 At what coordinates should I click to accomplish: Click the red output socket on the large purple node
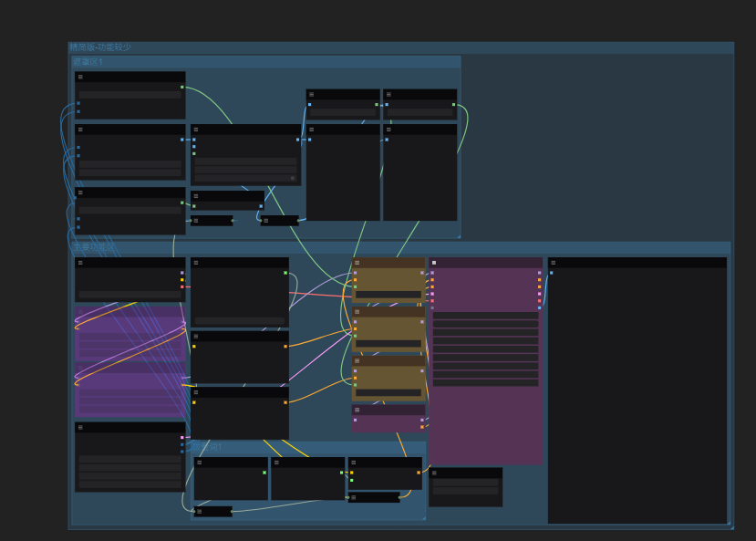point(539,301)
